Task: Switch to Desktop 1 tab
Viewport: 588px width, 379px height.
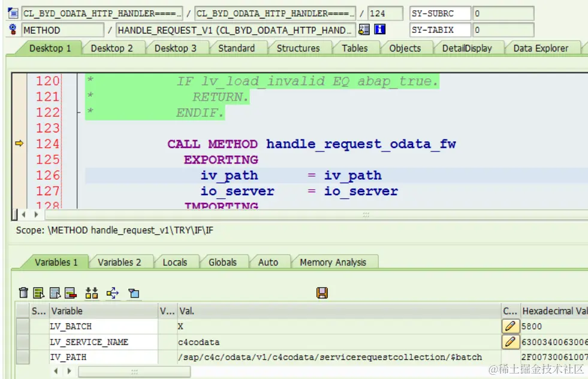Action: pos(50,48)
